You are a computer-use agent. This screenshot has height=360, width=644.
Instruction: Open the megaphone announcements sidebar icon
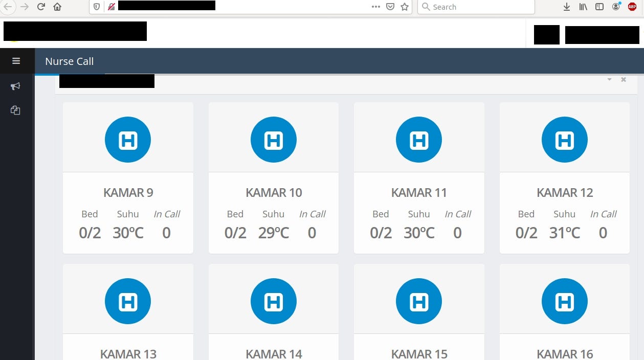tap(15, 86)
